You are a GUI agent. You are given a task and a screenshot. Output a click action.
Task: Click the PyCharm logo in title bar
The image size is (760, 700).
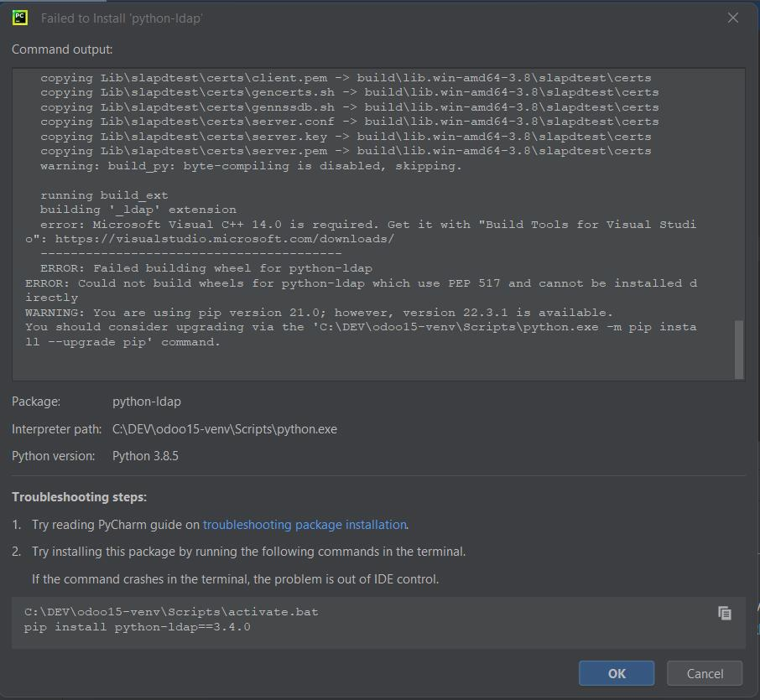click(x=19, y=18)
